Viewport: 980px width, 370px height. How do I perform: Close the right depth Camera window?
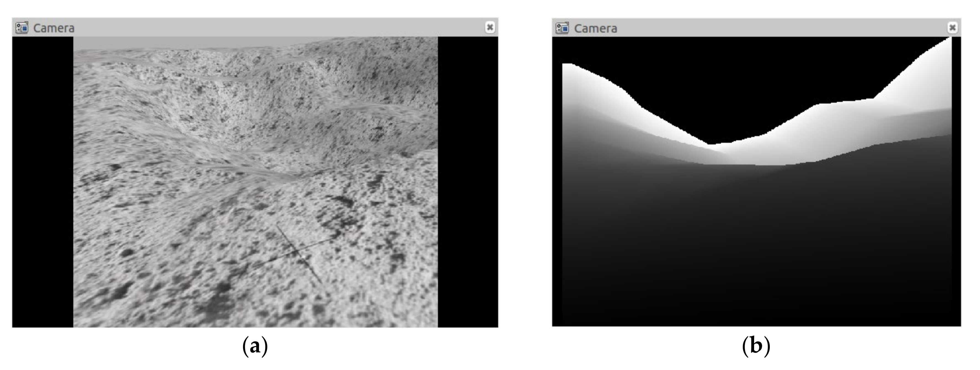tap(952, 27)
